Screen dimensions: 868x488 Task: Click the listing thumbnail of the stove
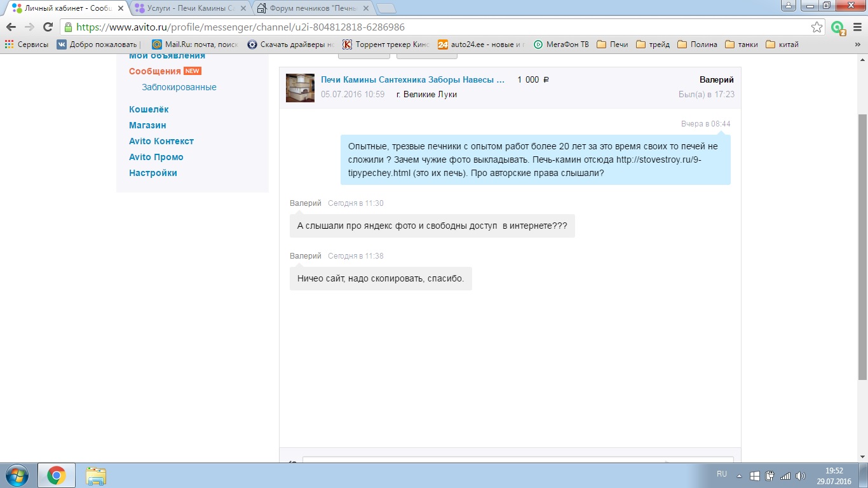tap(300, 88)
